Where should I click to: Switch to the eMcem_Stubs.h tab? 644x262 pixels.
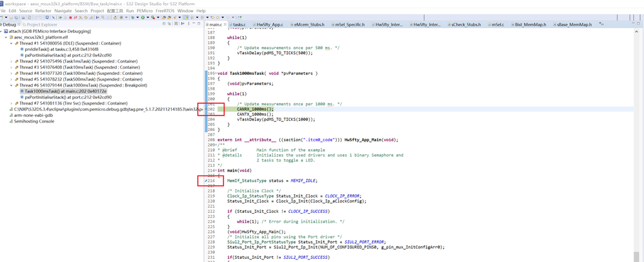pyautogui.click(x=307, y=25)
